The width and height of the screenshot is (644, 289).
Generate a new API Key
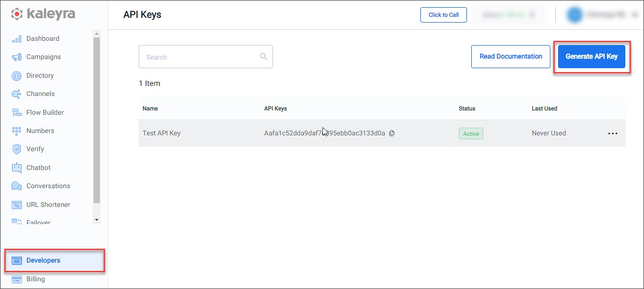[591, 56]
